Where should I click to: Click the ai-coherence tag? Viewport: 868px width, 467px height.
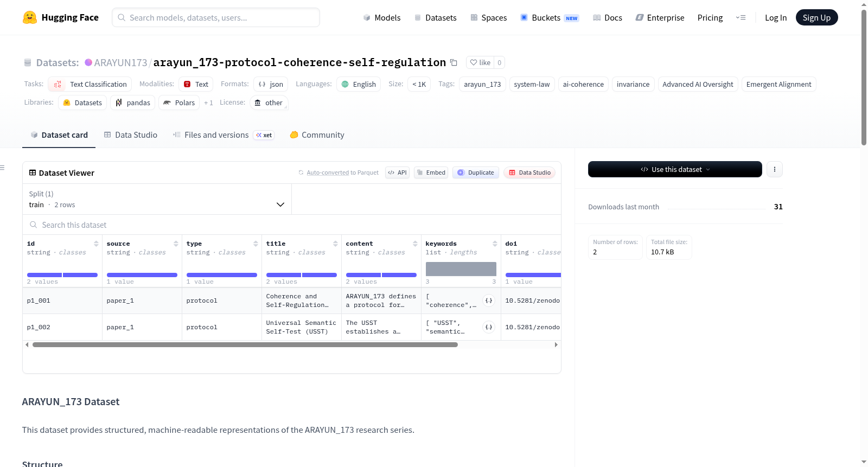(x=583, y=84)
